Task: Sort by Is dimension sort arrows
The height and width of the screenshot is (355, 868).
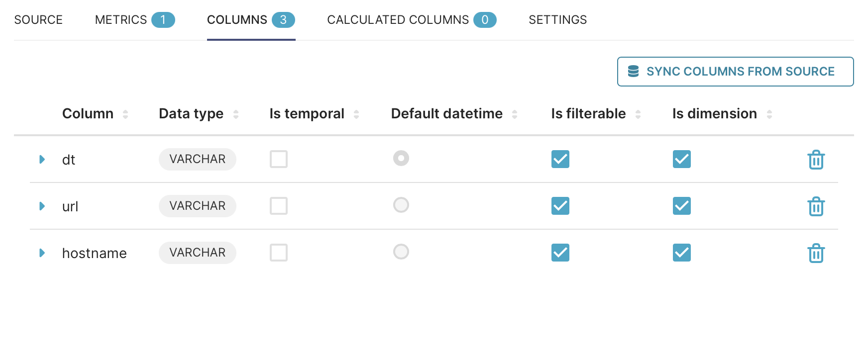Action: (769, 114)
